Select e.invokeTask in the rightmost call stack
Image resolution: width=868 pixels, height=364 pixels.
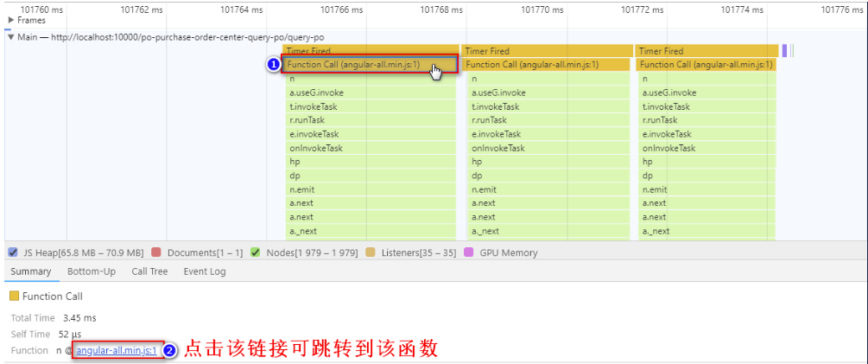point(707,134)
